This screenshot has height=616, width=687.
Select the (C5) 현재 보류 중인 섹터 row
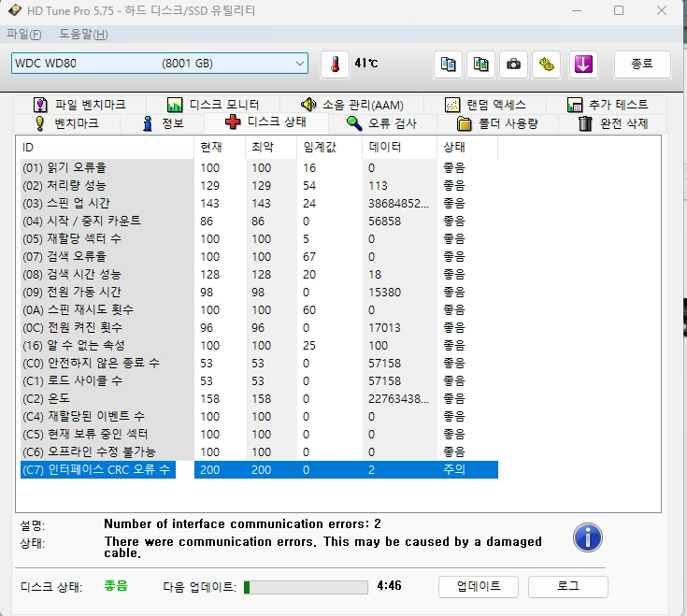[259, 434]
